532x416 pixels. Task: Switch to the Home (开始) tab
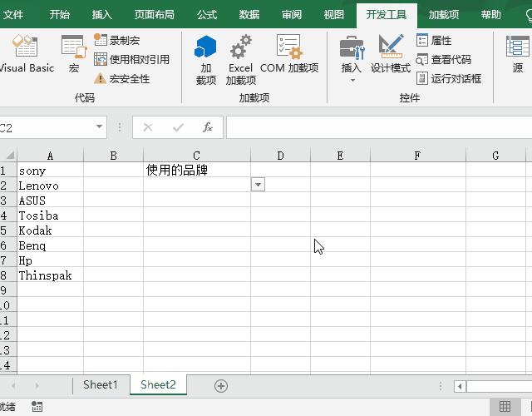[x=59, y=15]
